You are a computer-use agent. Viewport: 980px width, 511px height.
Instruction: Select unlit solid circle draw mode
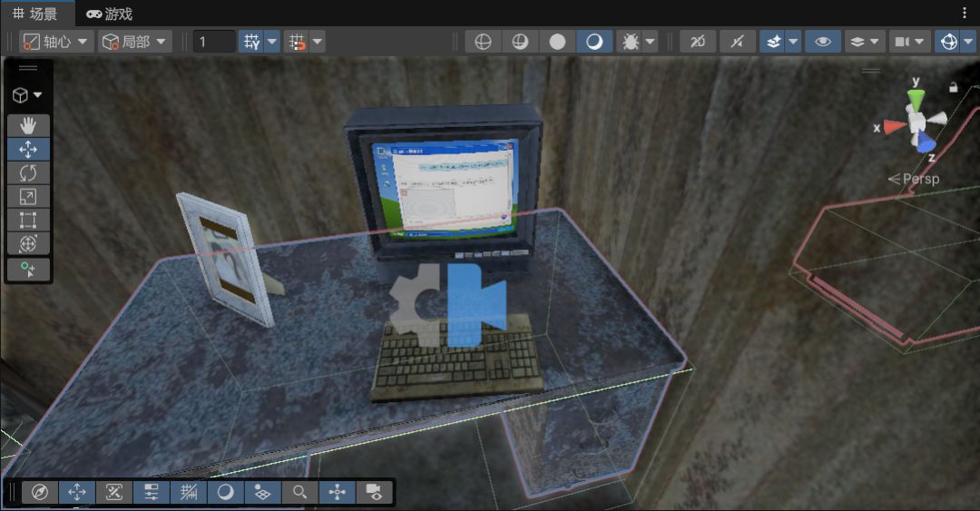click(x=557, y=42)
